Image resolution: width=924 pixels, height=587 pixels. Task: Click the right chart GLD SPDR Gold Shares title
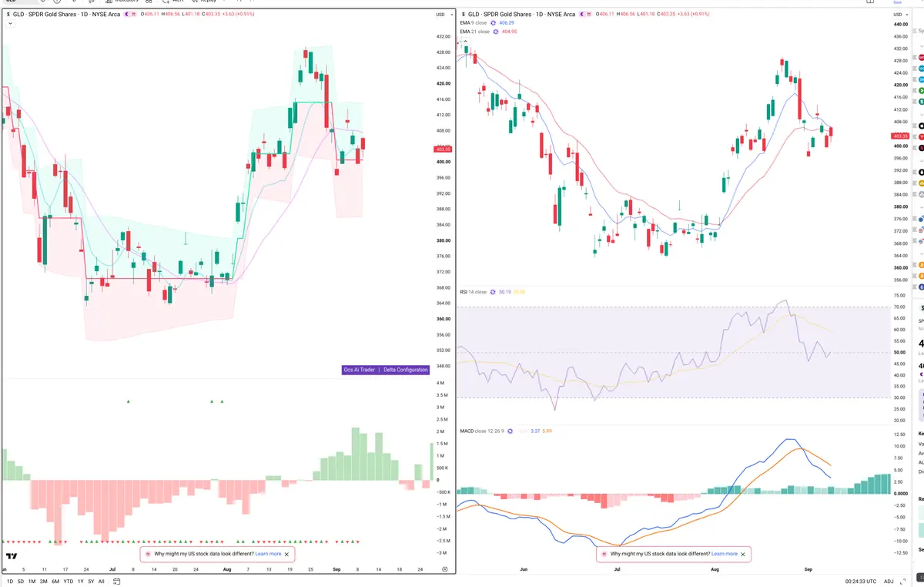pyautogui.click(x=521, y=15)
